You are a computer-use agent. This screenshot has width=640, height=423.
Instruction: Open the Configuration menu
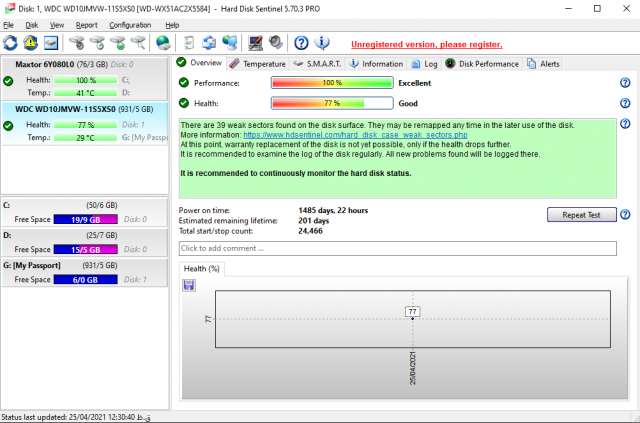(x=130, y=24)
